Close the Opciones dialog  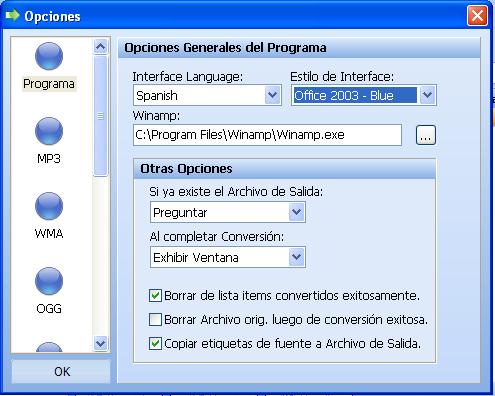click(477, 15)
